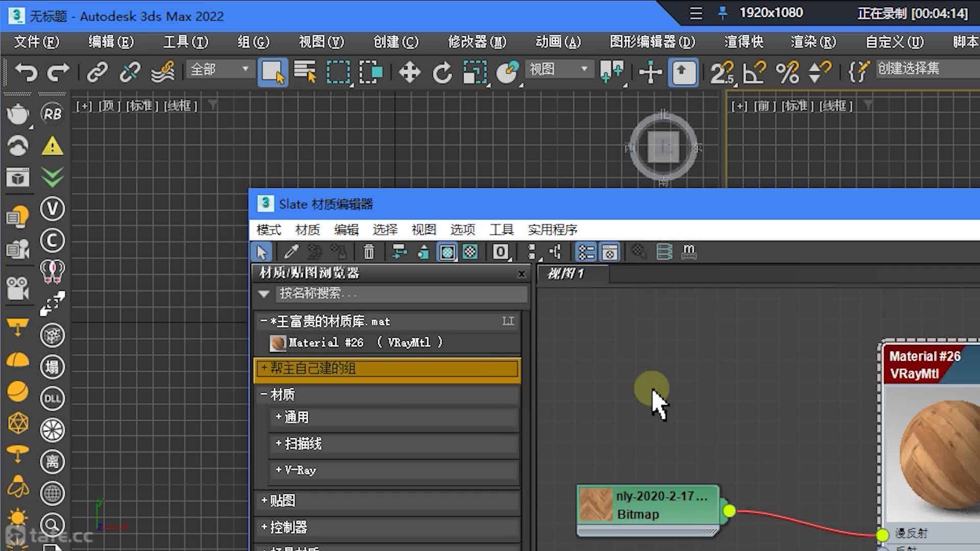Expand the 扫描线 subgroup
The height and width of the screenshot is (551, 980).
click(278, 443)
